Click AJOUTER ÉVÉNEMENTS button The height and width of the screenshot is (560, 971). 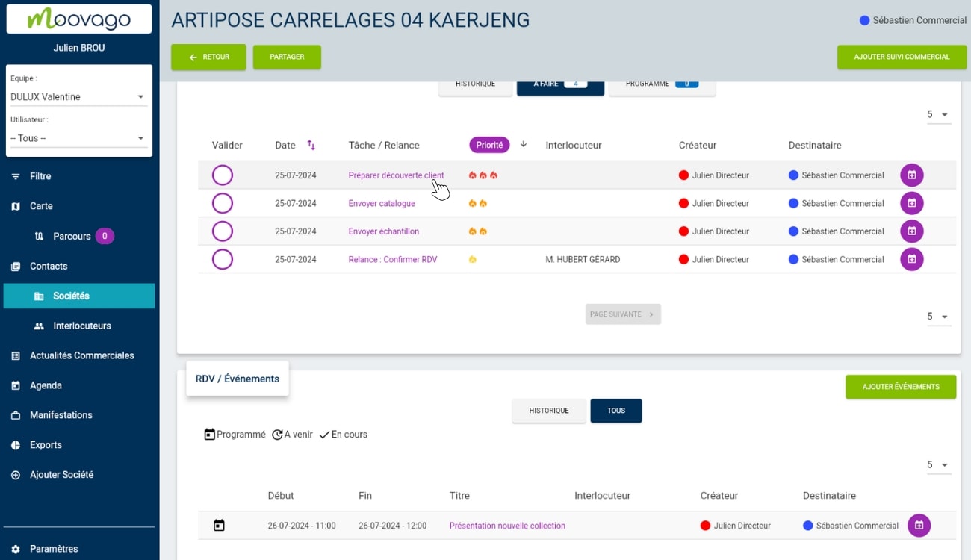click(901, 387)
